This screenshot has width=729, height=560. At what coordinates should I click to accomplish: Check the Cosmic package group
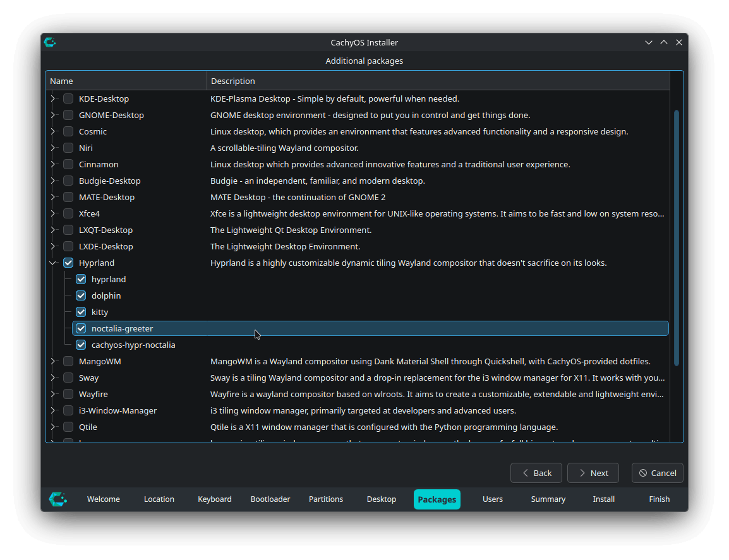coord(68,131)
